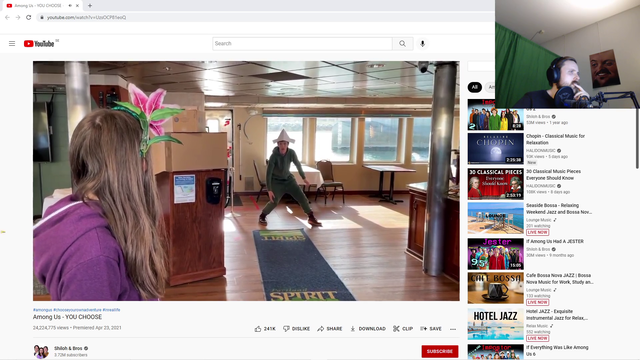Open 30 Classical Music Pieces thumbnail
Image resolution: width=640 pixels, height=360 pixels.
pos(496,184)
